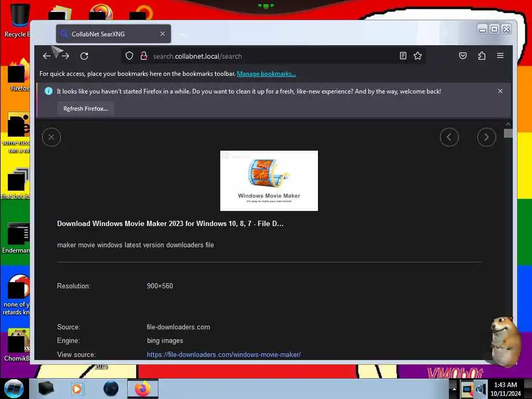The height and width of the screenshot is (399, 532).
Task: Open the volume tray icon
Action: [481, 389]
